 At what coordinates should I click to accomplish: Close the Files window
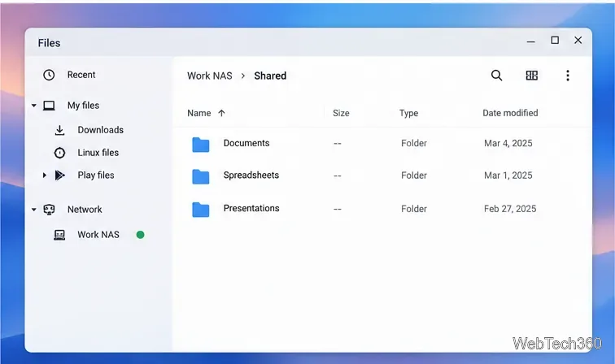pos(578,40)
